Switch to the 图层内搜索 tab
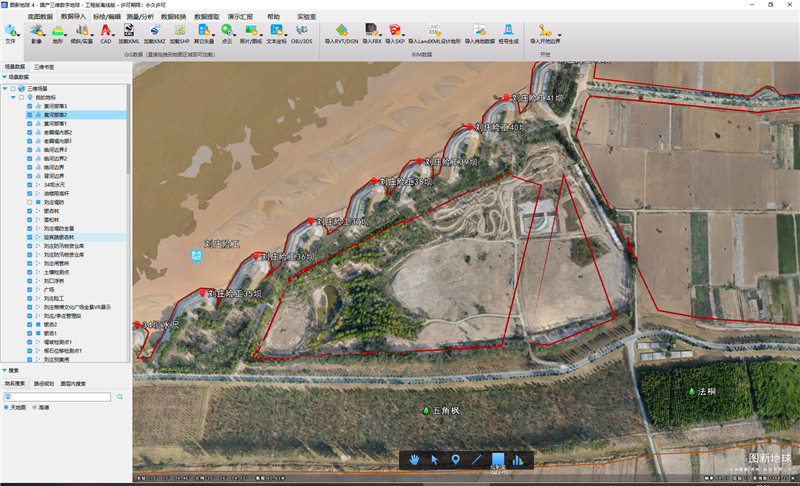This screenshot has height=486, width=800. (73, 383)
